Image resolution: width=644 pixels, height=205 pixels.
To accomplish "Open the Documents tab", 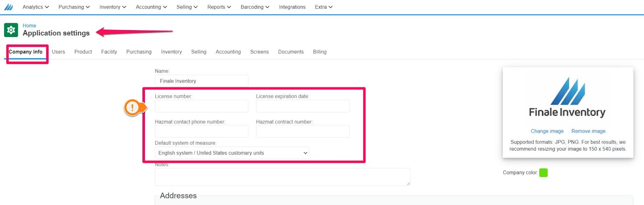I will [291, 52].
